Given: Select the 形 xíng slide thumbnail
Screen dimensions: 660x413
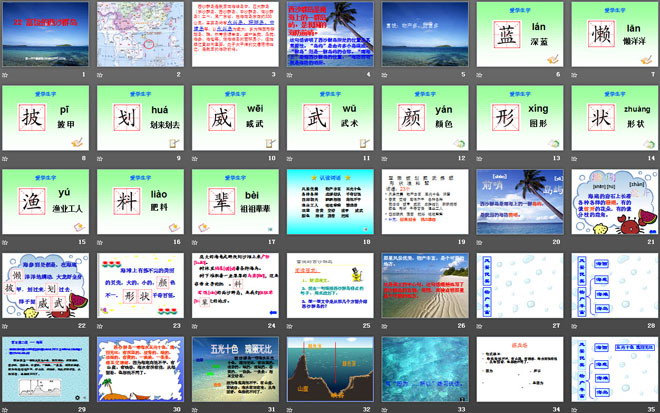Looking at the screenshot, I should (520, 118).
